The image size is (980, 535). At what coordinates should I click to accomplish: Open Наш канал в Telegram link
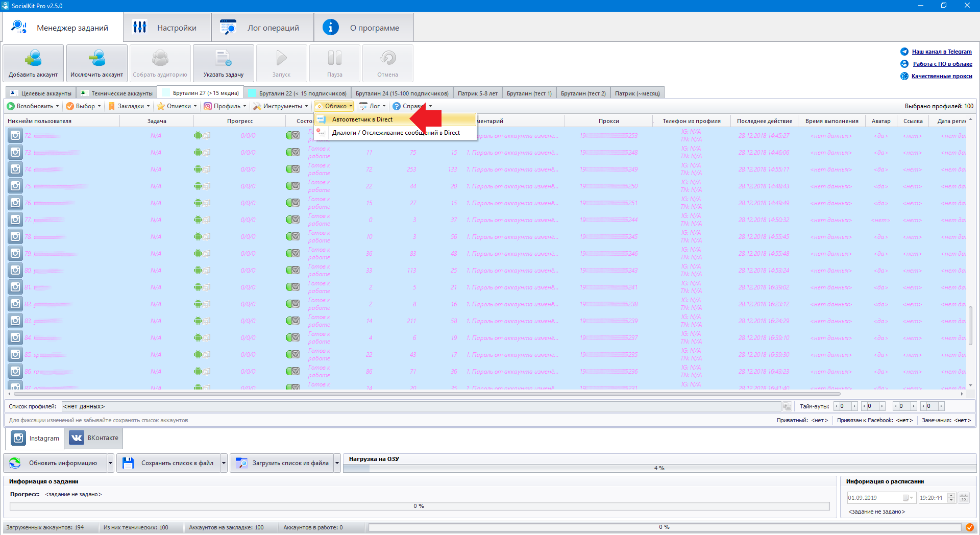(942, 52)
